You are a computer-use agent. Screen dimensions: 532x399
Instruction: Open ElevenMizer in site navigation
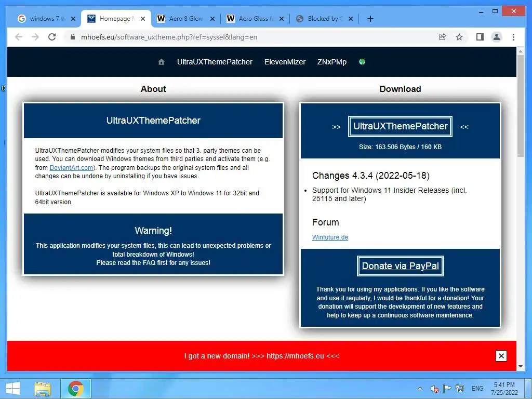pyautogui.click(x=285, y=62)
